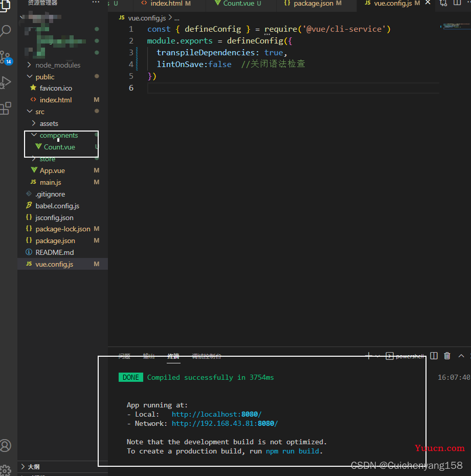Follow the Network 192.168.43.81:8080 link
Image resolution: width=471 pixels, height=476 pixels.
point(225,423)
